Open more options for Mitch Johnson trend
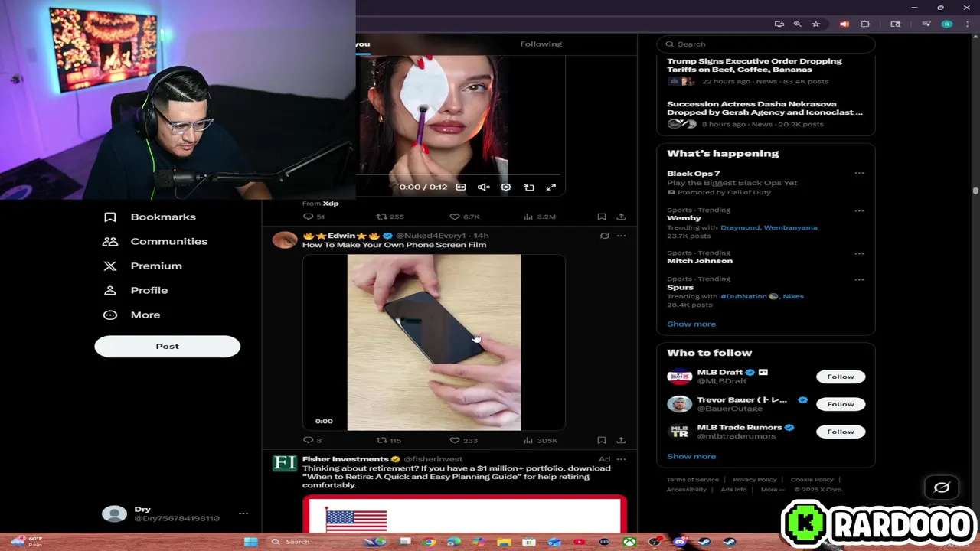 [859, 253]
